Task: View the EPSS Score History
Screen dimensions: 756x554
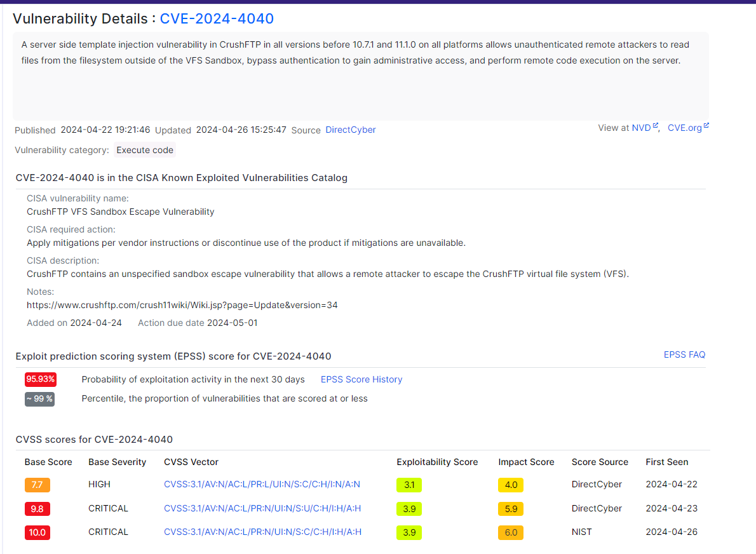Action: tap(361, 379)
